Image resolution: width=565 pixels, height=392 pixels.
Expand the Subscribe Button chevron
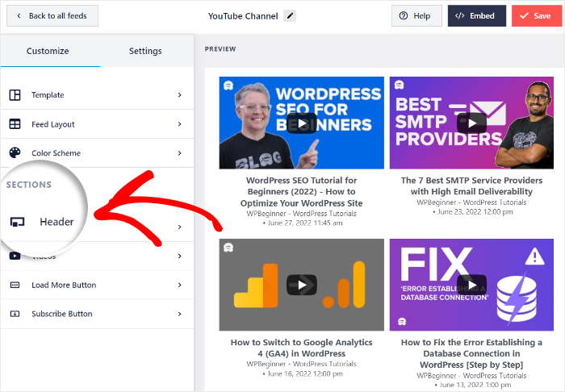(179, 314)
